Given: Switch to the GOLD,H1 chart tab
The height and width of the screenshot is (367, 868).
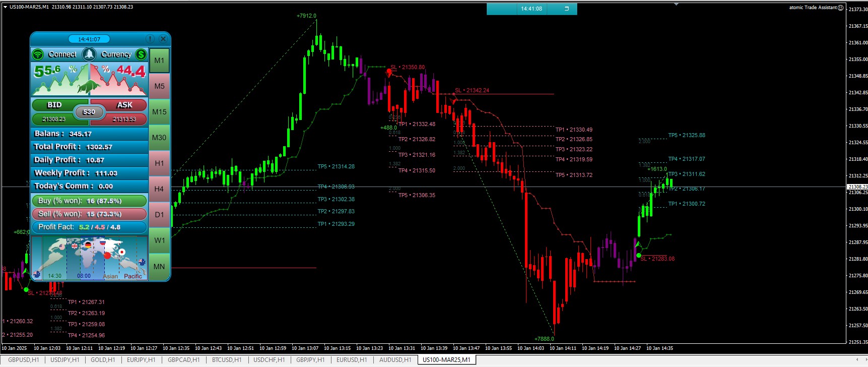Looking at the screenshot, I should 103,360.
